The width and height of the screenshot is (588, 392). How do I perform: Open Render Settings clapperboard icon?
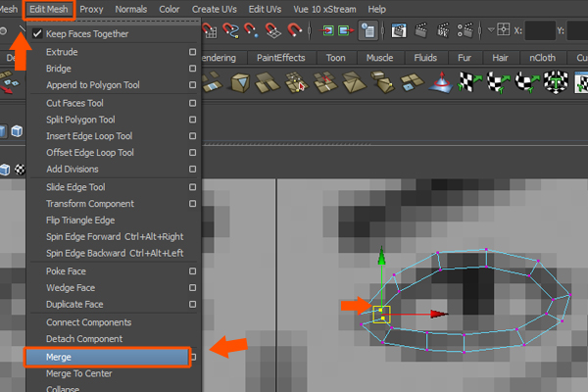point(465,30)
